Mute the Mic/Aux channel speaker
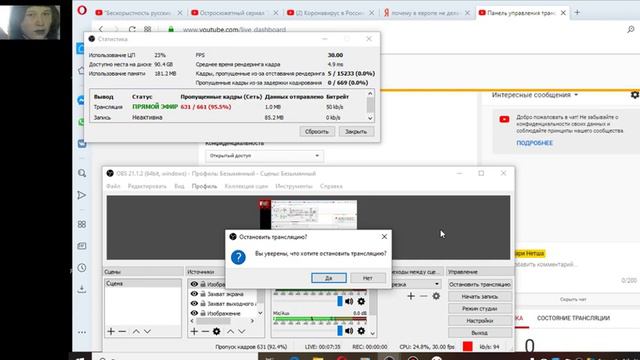This screenshot has width=640, height=360. tap(349, 331)
